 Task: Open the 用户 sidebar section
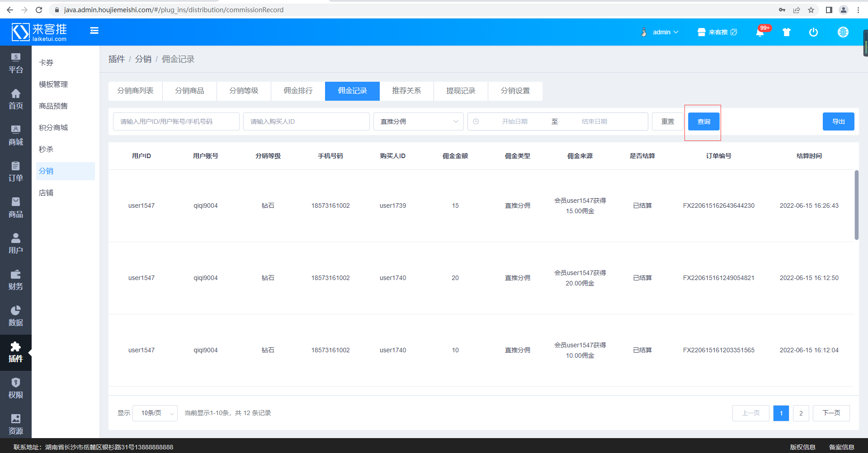pyautogui.click(x=16, y=244)
